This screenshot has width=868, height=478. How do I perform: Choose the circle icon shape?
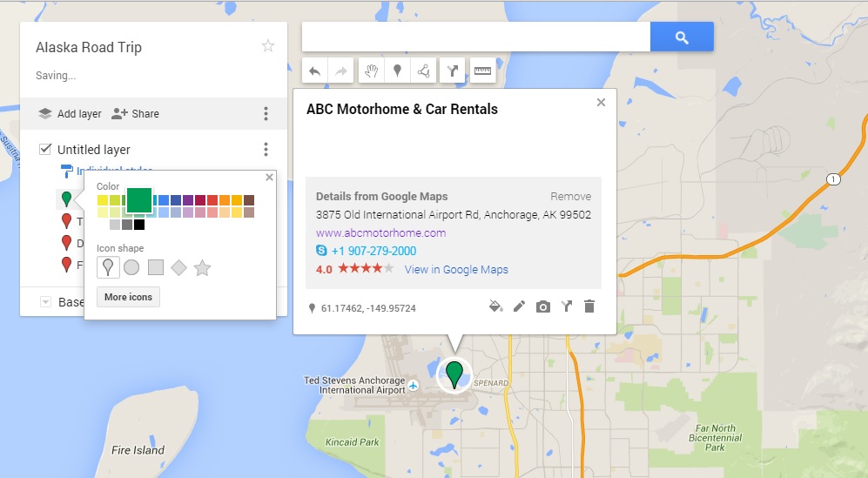131,267
